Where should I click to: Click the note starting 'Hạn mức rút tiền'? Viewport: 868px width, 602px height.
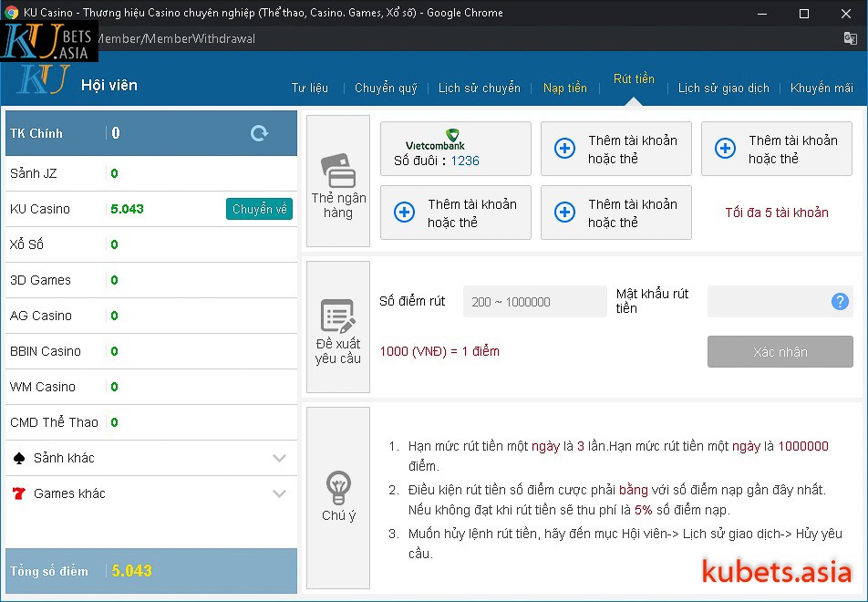[x=618, y=456]
